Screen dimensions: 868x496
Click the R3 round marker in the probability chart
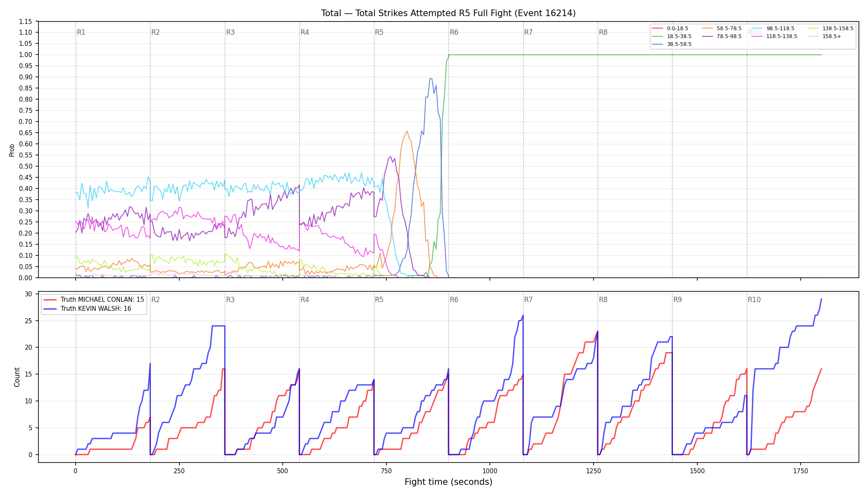[x=230, y=32]
